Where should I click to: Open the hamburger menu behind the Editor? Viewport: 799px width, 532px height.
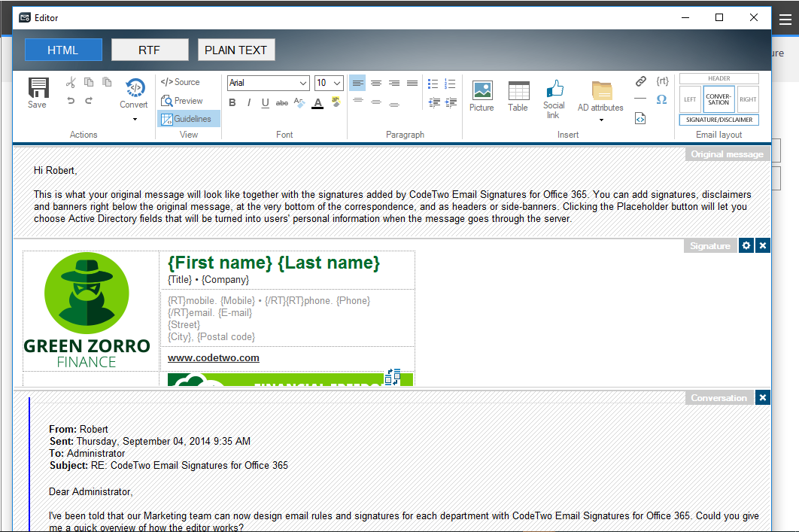tap(785, 20)
